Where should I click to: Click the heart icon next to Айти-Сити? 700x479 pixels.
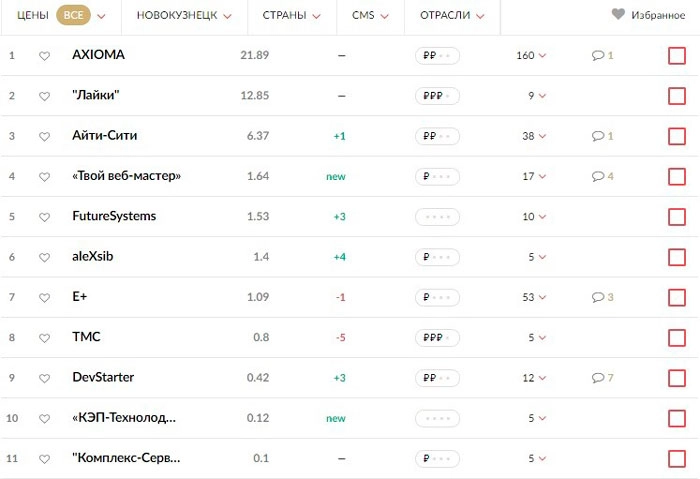44,137
